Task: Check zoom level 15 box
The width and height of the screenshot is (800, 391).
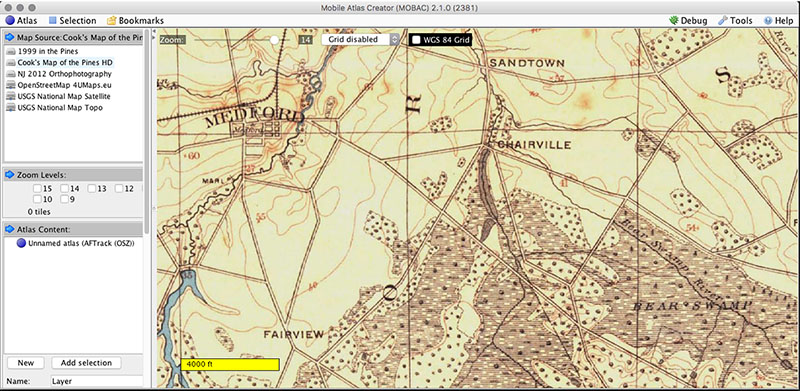Action: [37, 188]
